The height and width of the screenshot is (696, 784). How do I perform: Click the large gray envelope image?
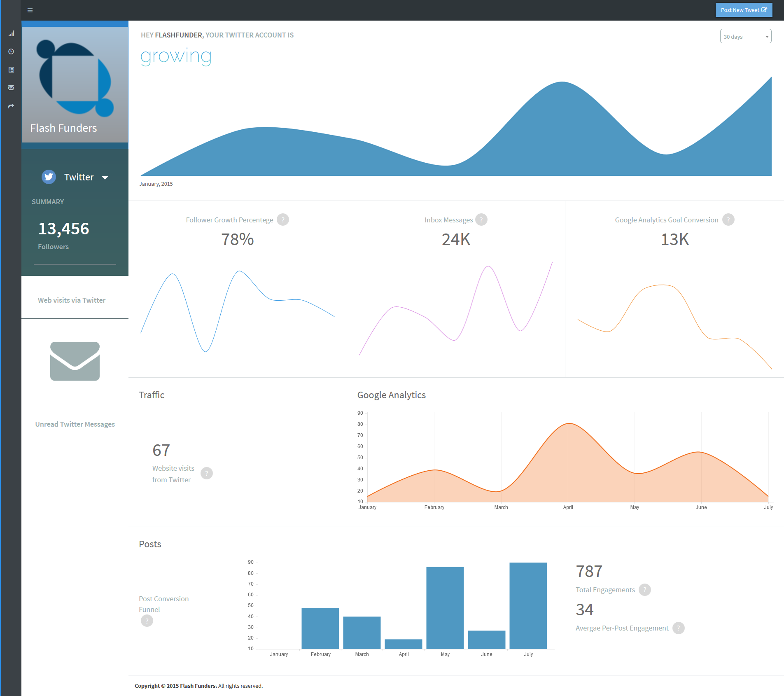pyautogui.click(x=75, y=361)
